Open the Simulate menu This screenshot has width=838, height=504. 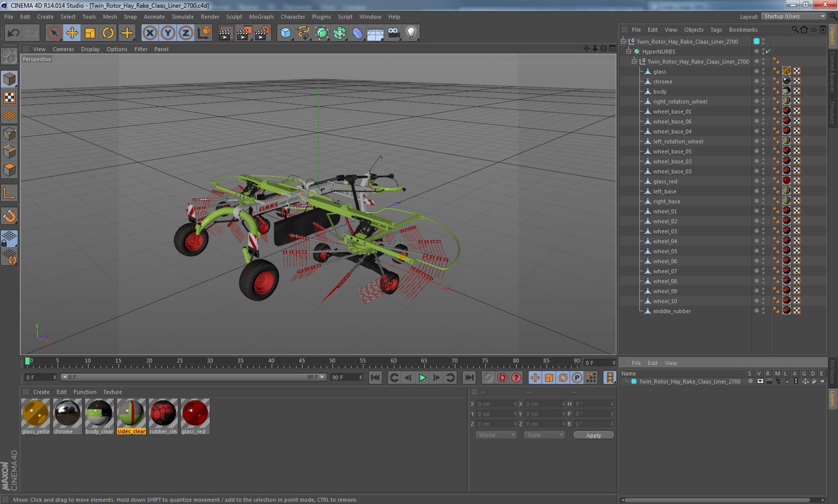tap(182, 17)
